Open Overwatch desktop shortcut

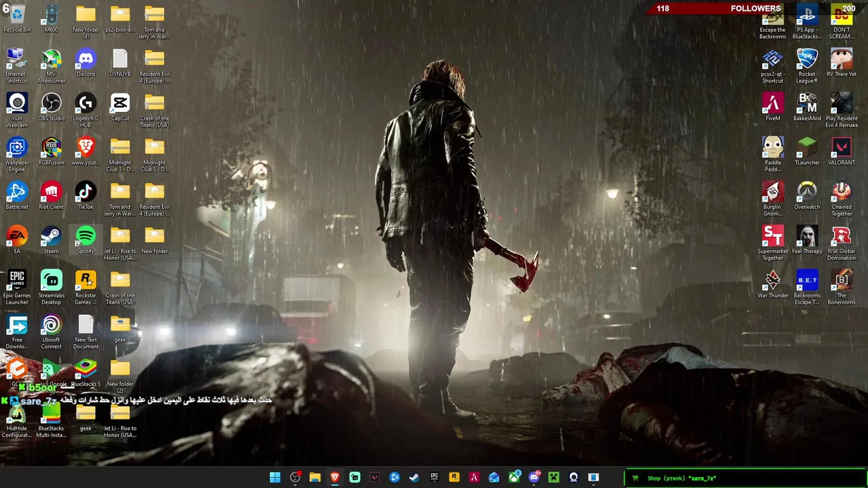click(807, 196)
